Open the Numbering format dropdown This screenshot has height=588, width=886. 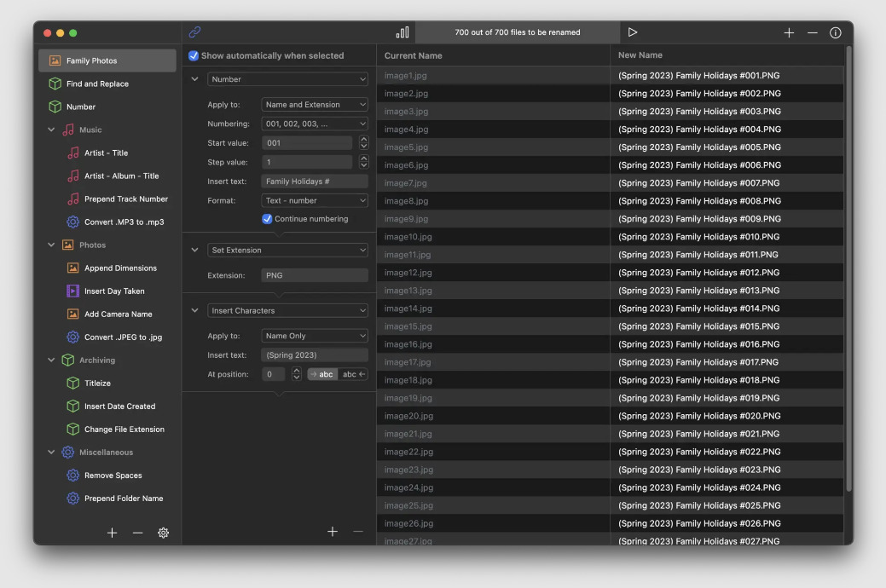pyautogui.click(x=314, y=124)
